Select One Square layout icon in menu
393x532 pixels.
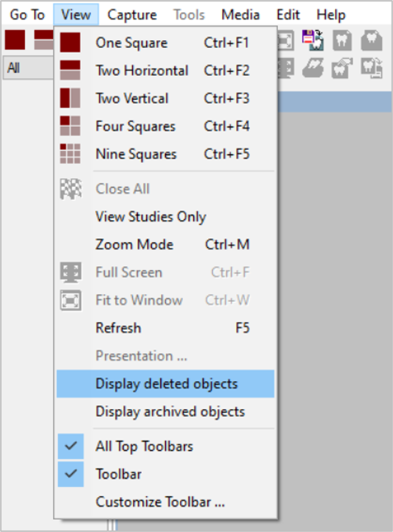(70, 42)
